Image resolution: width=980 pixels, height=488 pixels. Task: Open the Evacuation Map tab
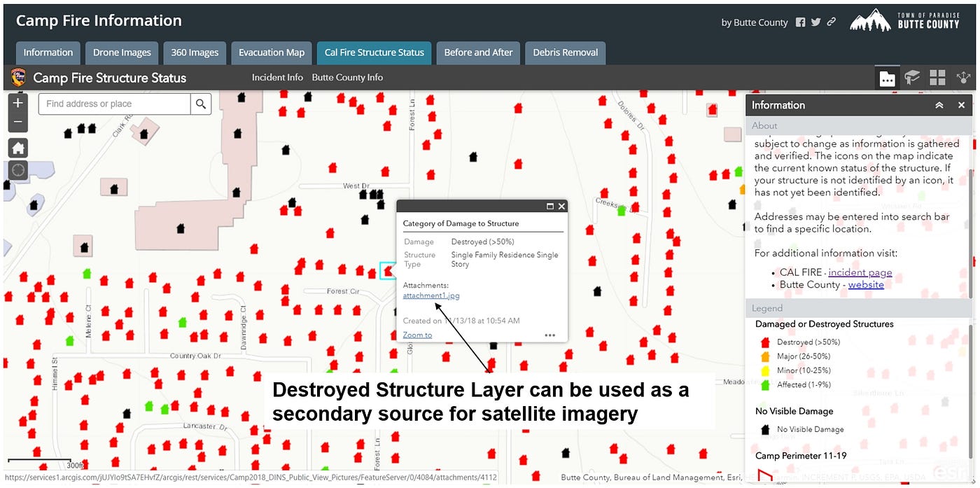(x=272, y=53)
